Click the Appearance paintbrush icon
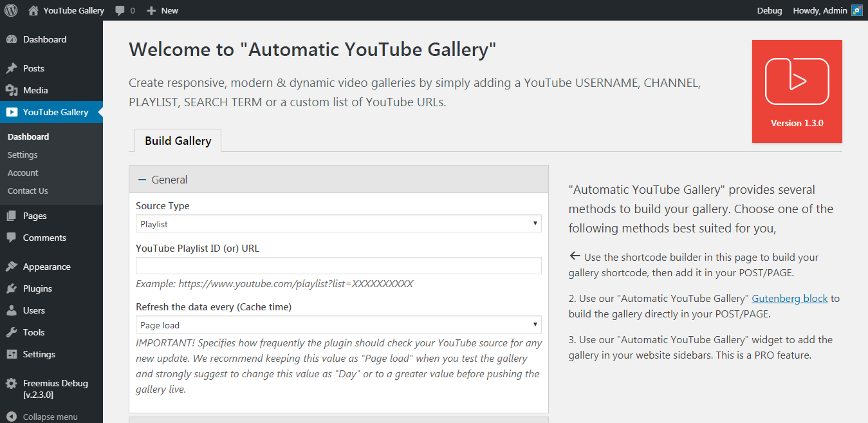 12,267
